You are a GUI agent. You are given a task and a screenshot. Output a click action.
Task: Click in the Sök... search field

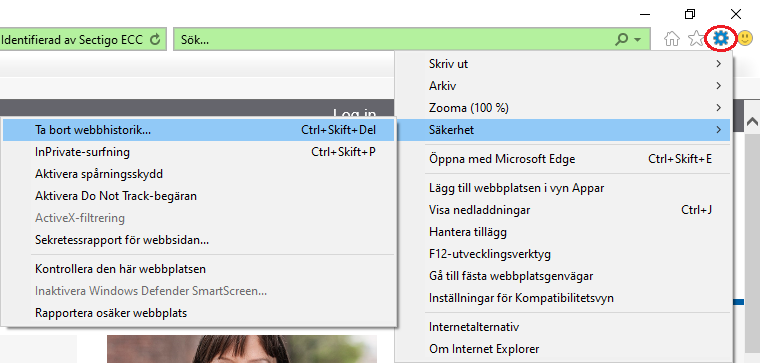[412, 39]
